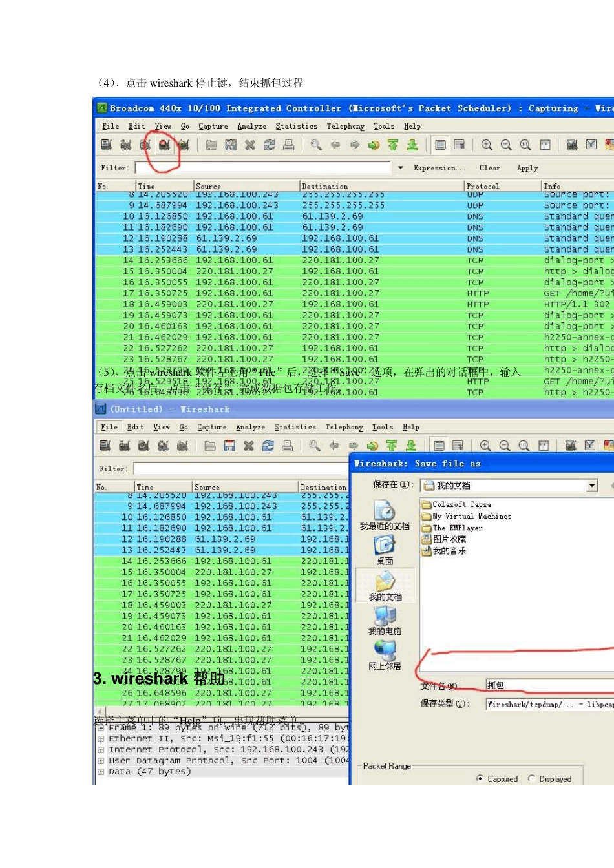The image size is (614, 868).
Task: Click capture filters icon in capturing window toolbar
Action: pos(572,145)
